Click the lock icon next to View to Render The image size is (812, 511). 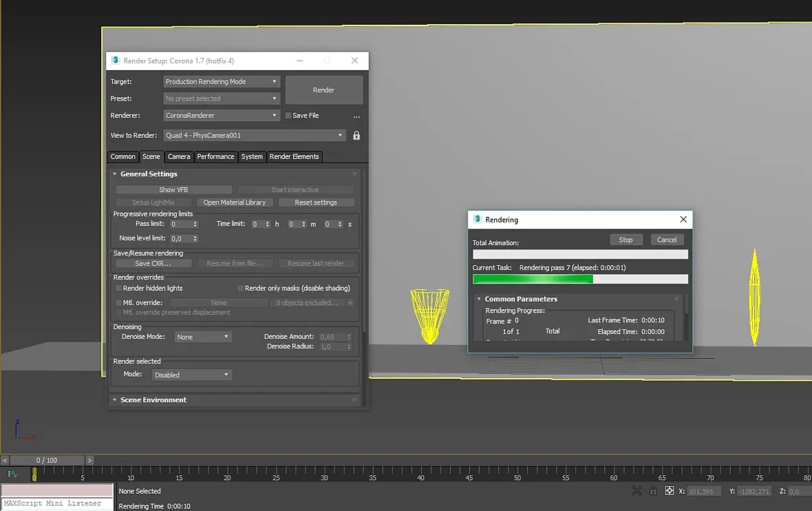coord(356,135)
